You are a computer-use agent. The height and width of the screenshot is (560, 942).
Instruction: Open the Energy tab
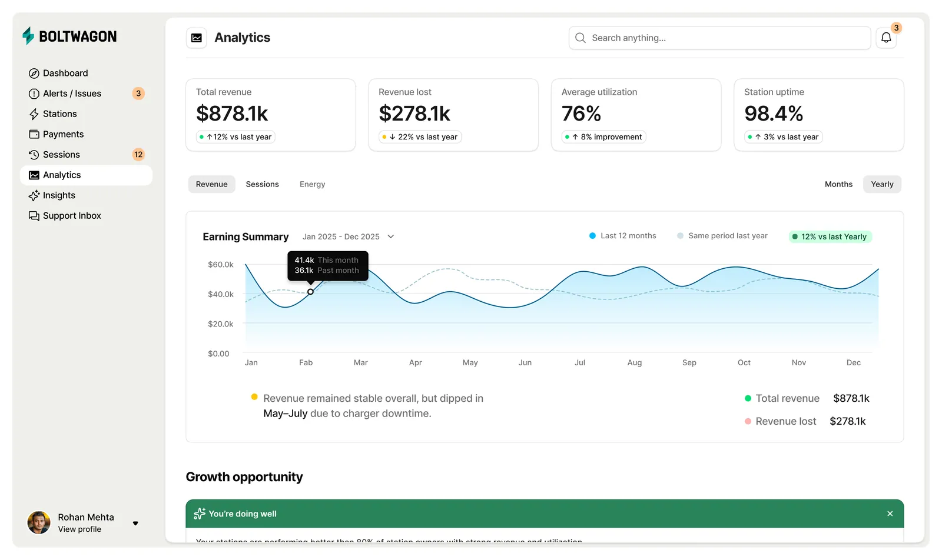312,184
